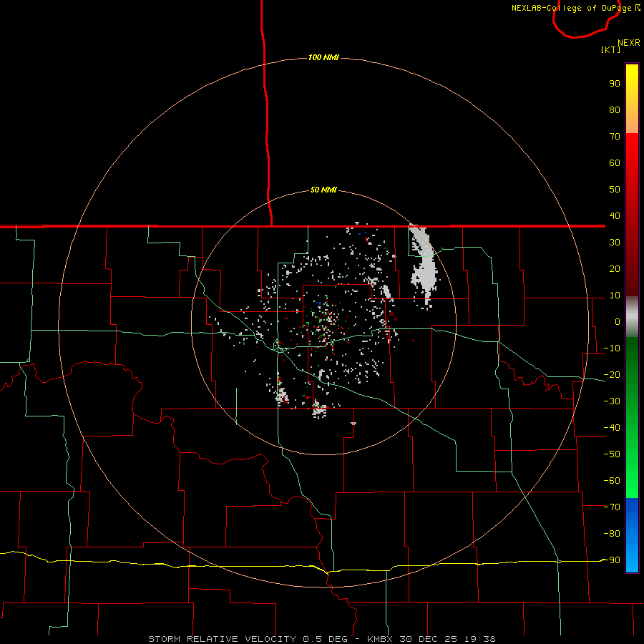Click the -30 value on velocity scale
This screenshot has height=644, width=644.
612,401
